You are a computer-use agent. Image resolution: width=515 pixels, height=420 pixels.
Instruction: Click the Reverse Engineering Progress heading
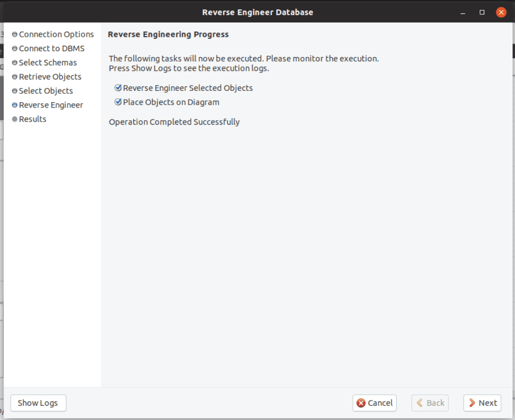pos(168,34)
